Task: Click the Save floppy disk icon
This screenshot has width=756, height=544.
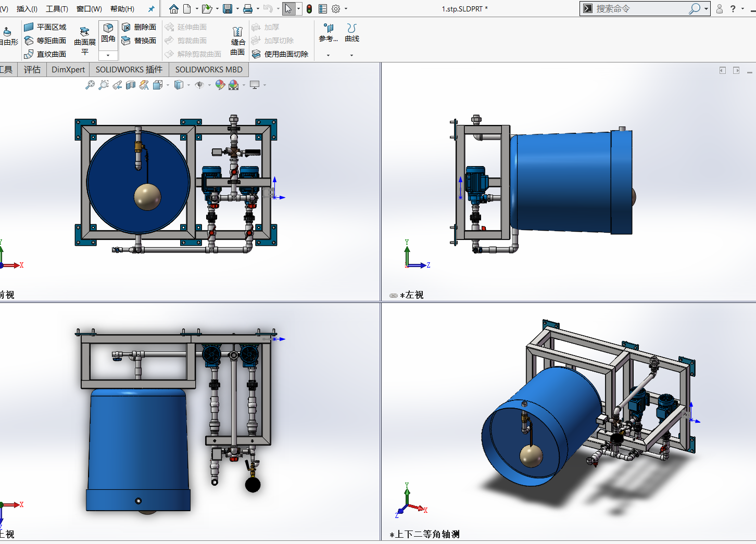Action: (228, 9)
